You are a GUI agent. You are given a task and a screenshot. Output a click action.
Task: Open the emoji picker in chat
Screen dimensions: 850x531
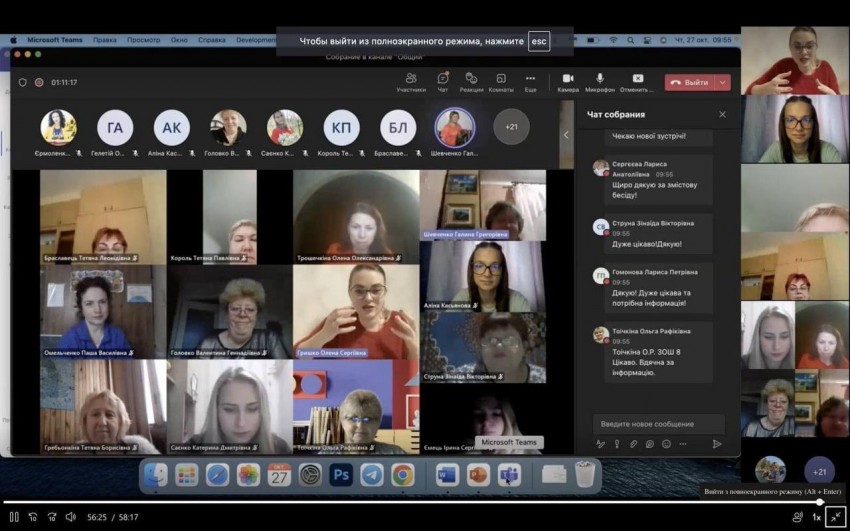pyautogui.click(x=666, y=444)
